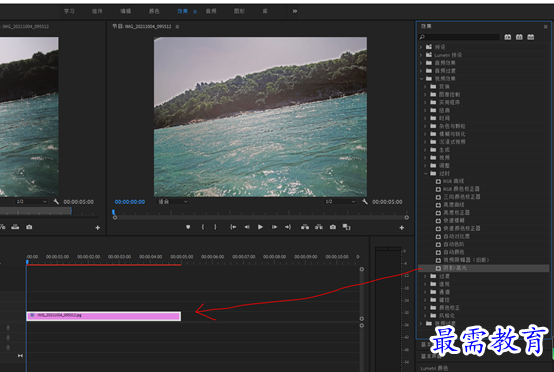Expand the 音频效果 folder
Image resolution: width=554 pixels, height=372 pixels.
pyautogui.click(x=421, y=63)
